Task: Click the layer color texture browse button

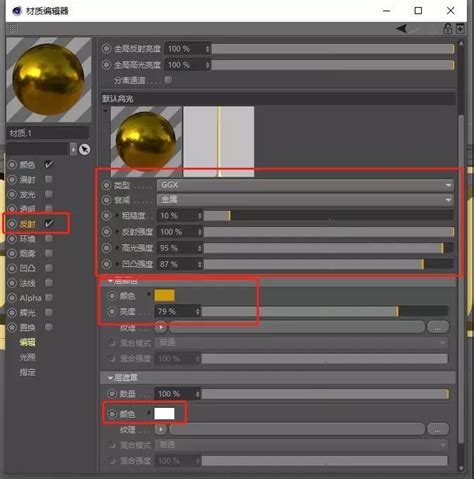Action: tap(438, 327)
